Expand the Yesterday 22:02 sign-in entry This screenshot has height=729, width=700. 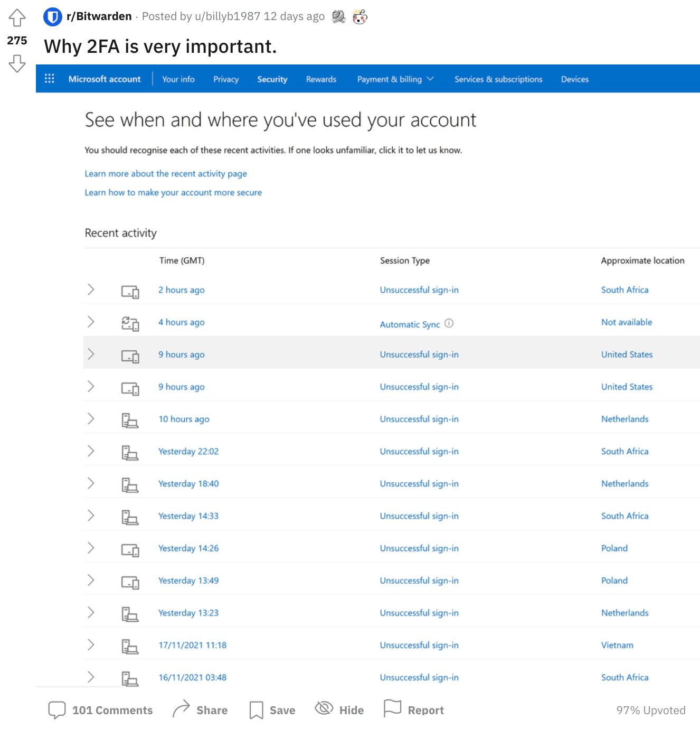(x=91, y=451)
